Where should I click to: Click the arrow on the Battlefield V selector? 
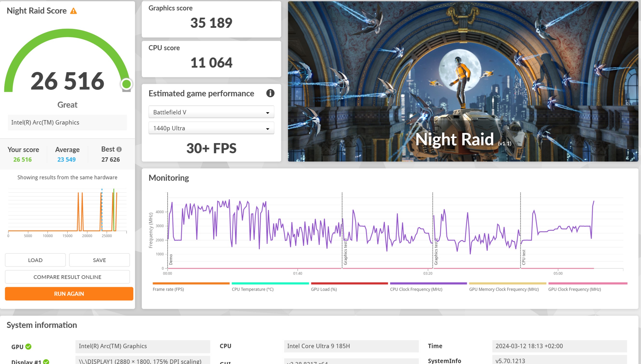(x=267, y=113)
